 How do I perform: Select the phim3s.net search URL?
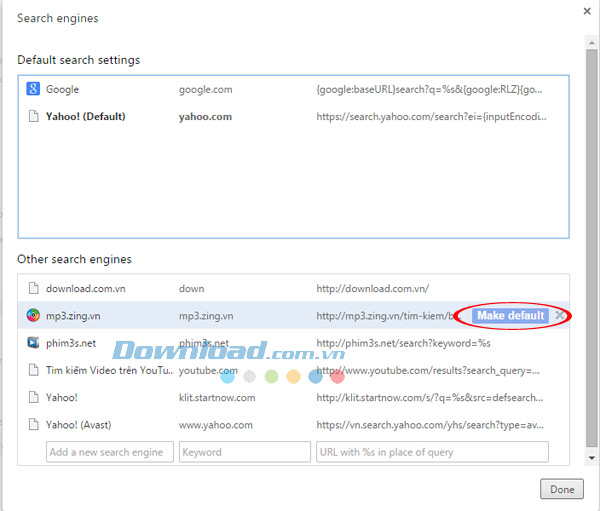(403, 343)
